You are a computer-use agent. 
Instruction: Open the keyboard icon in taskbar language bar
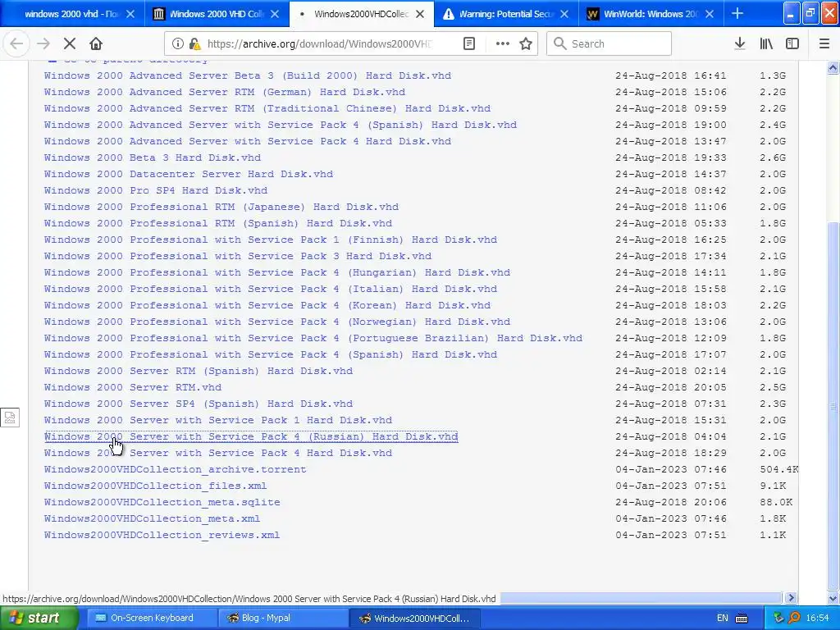click(x=742, y=619)
